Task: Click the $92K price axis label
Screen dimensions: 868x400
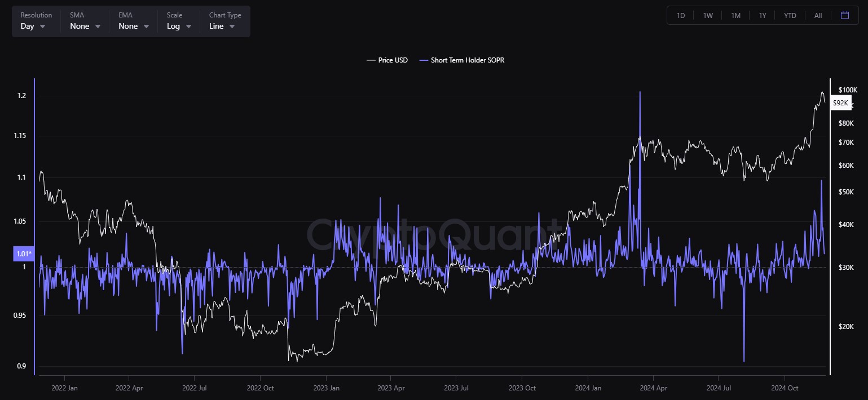Action: (840, 103)
